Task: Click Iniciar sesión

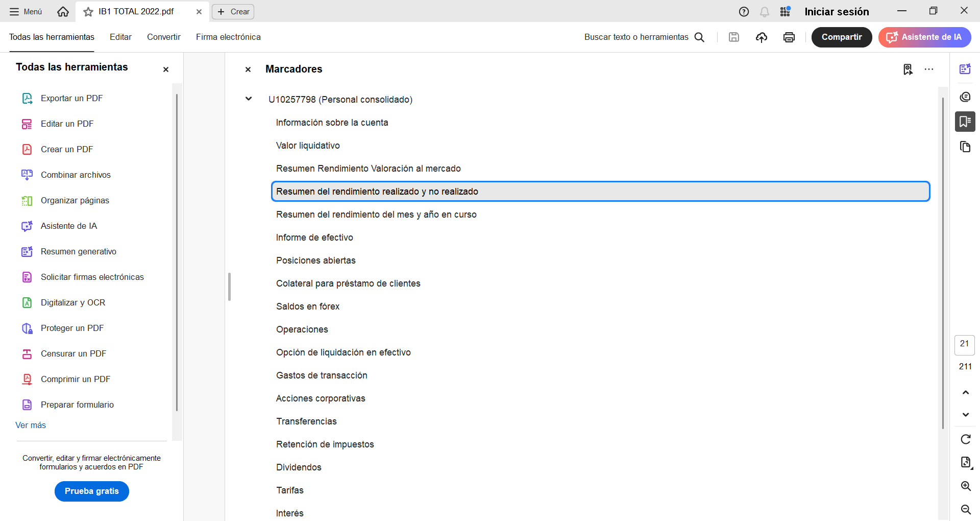Action: [837, 12]
